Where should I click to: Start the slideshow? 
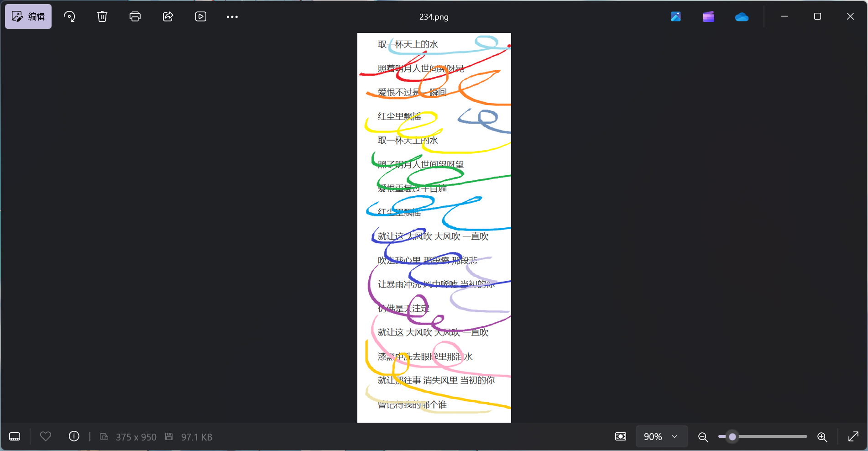pos(201,16)
